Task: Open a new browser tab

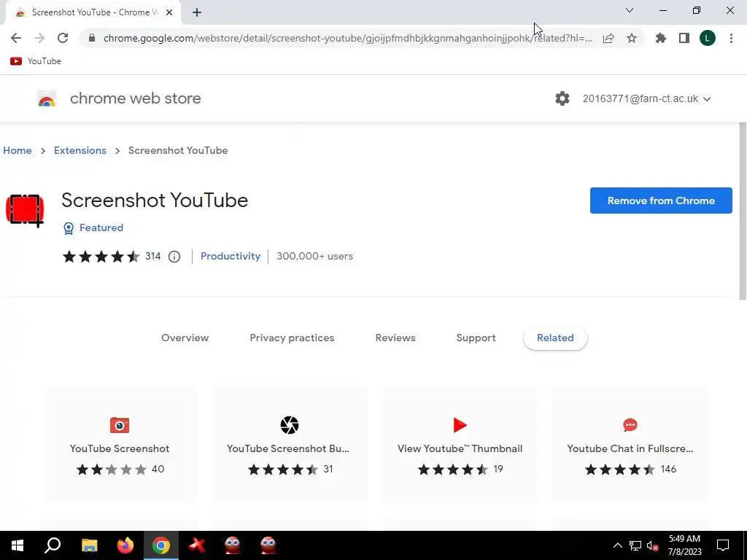Action: click(197, 13)
